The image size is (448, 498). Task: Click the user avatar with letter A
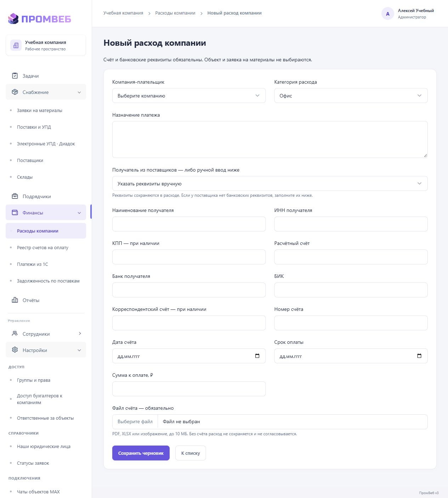388,14
